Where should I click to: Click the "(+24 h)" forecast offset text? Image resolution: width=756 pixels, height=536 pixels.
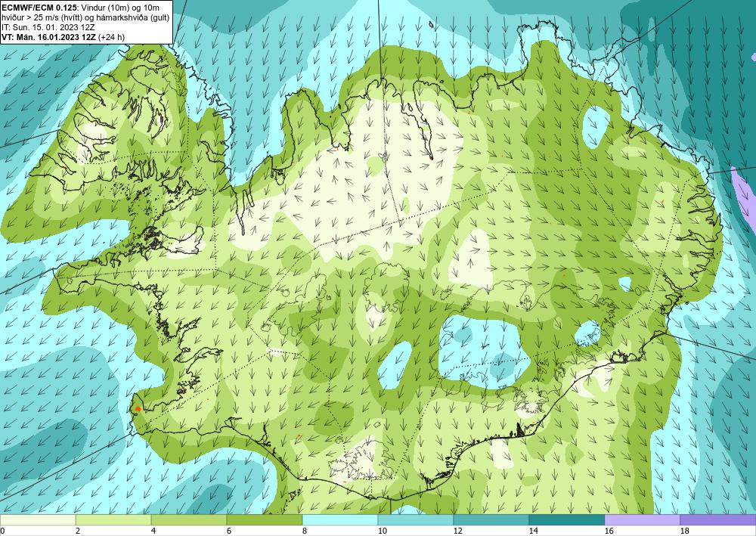111,36
